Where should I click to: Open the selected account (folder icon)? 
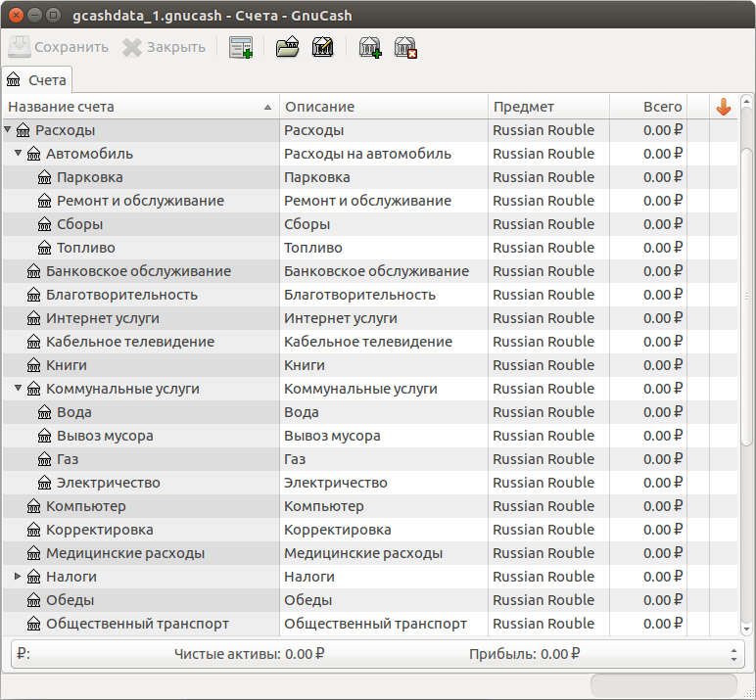click(x=287, y=47)
